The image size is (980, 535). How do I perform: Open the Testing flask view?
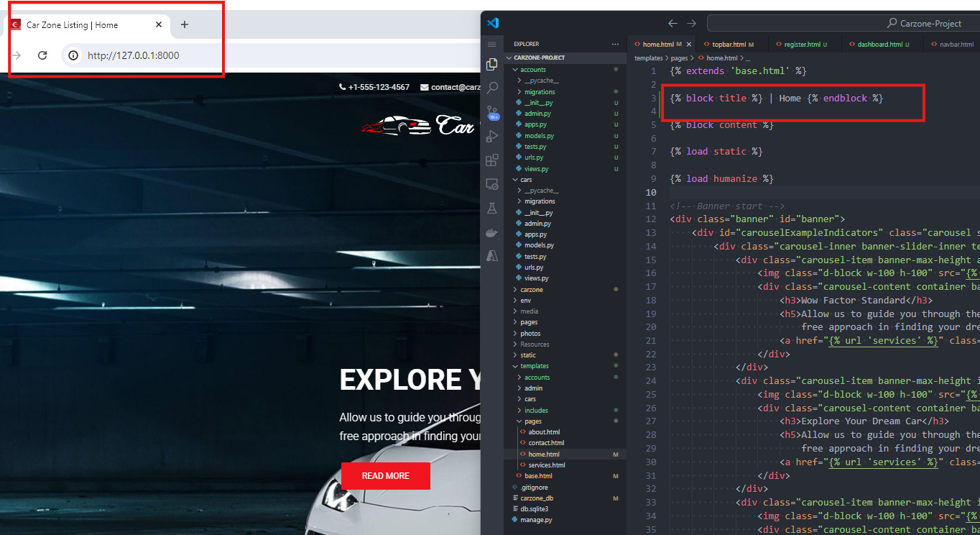(492, 208)
